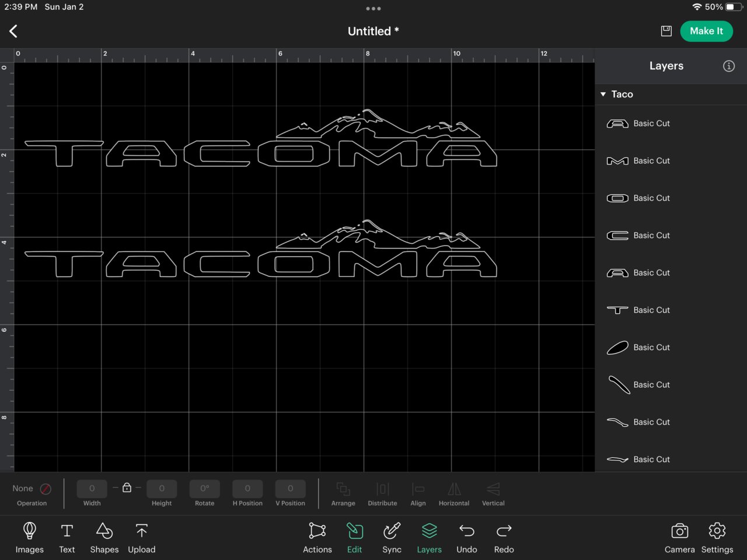Select the lower TACOMA letter M
The height and width of the screenshot is (560, 747).
point(378,264)
